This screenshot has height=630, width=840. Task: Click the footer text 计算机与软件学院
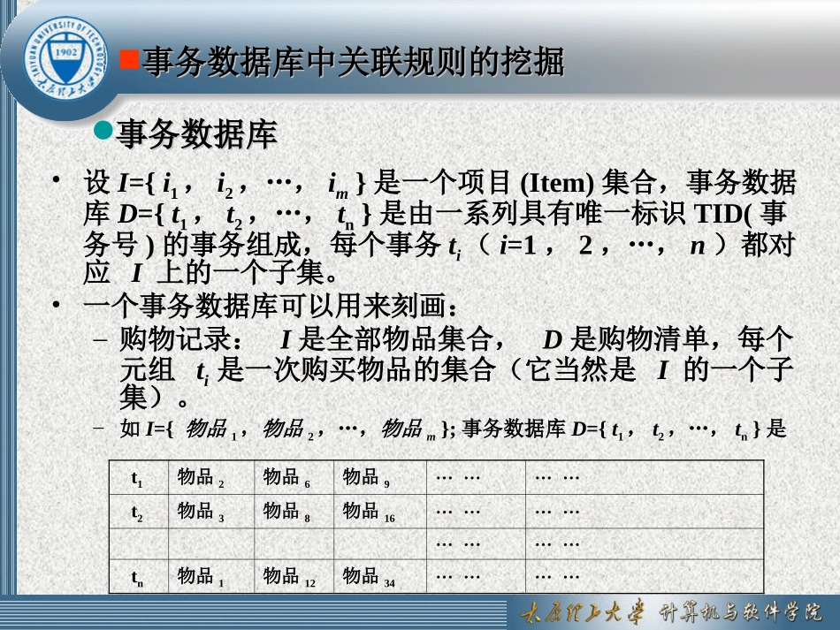[x=740, y=612]
